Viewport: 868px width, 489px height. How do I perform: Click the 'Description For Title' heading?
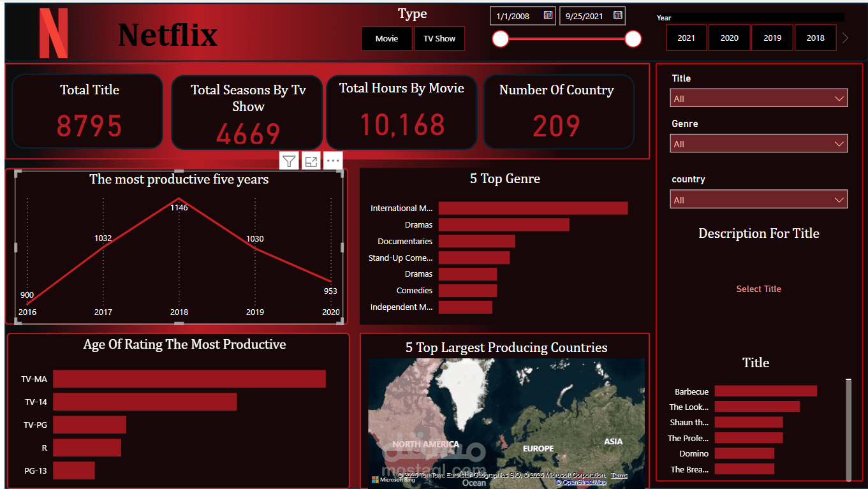pos(759,233)
